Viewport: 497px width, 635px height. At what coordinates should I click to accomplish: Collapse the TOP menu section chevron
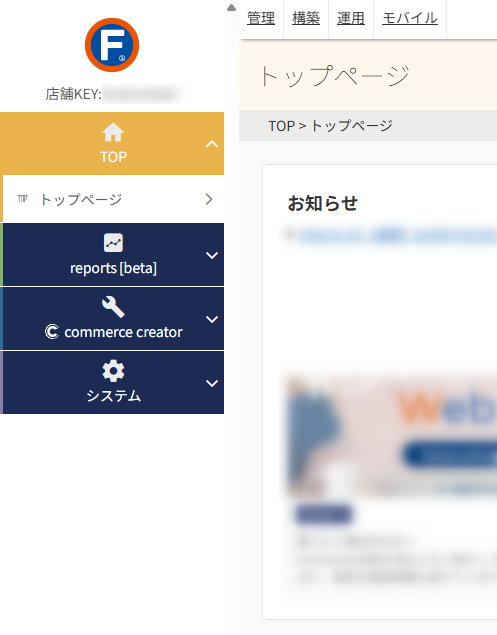212,144
